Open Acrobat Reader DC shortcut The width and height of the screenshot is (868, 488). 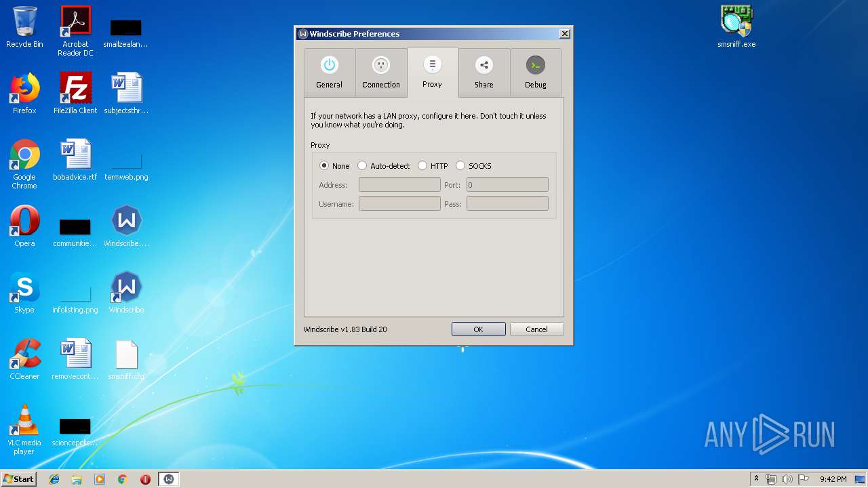[75, 31]
